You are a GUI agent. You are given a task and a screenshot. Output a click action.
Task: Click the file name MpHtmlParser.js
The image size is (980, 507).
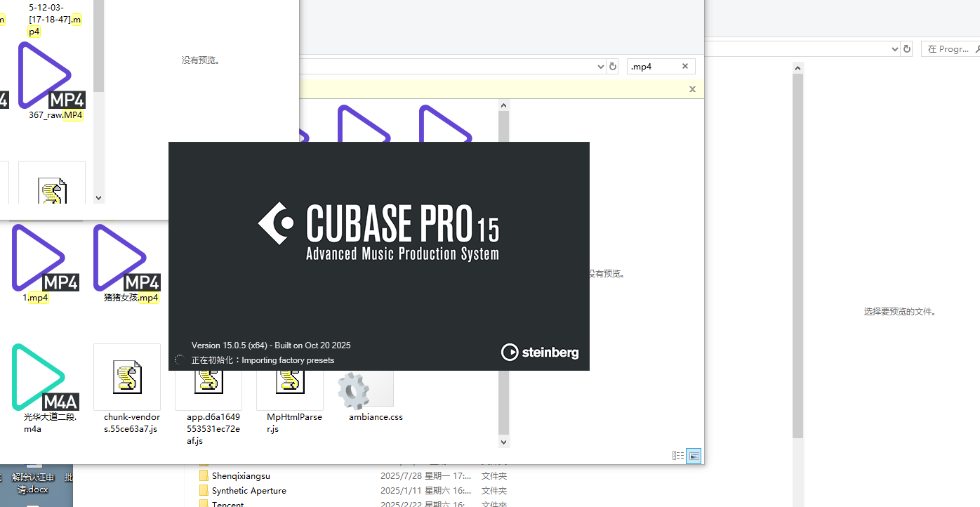(294, 423)
